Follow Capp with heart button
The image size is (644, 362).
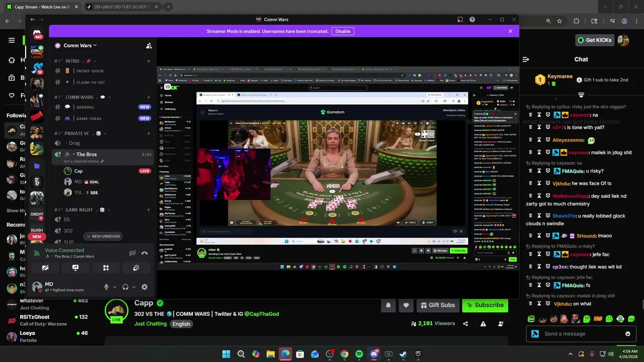[406, 305]
